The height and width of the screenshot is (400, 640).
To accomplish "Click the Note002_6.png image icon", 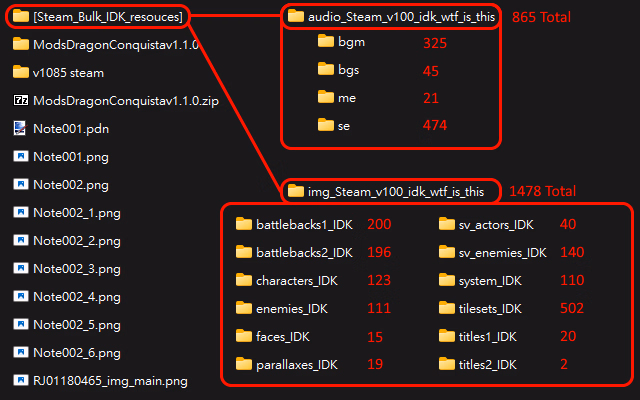I will (x=21, y=352).
